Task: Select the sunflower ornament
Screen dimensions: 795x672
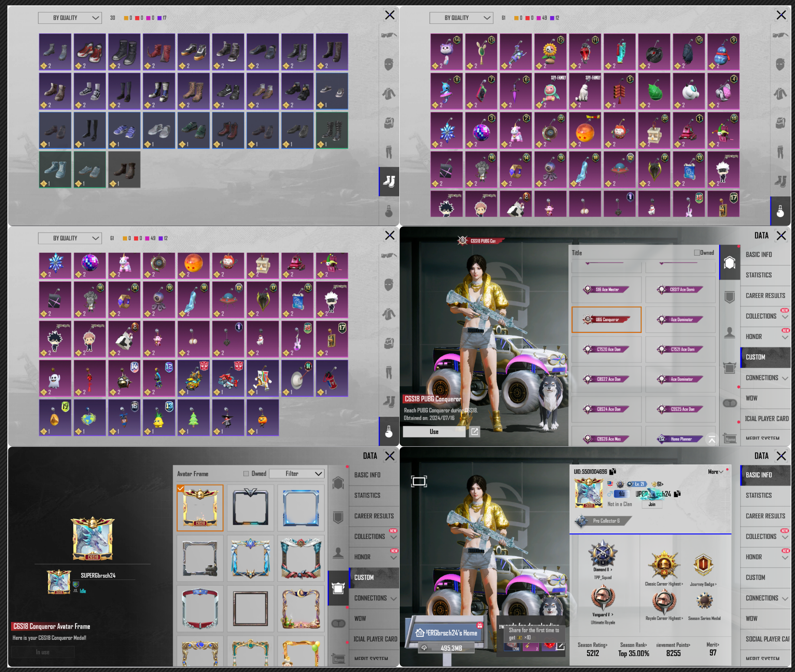Action: 550,52
